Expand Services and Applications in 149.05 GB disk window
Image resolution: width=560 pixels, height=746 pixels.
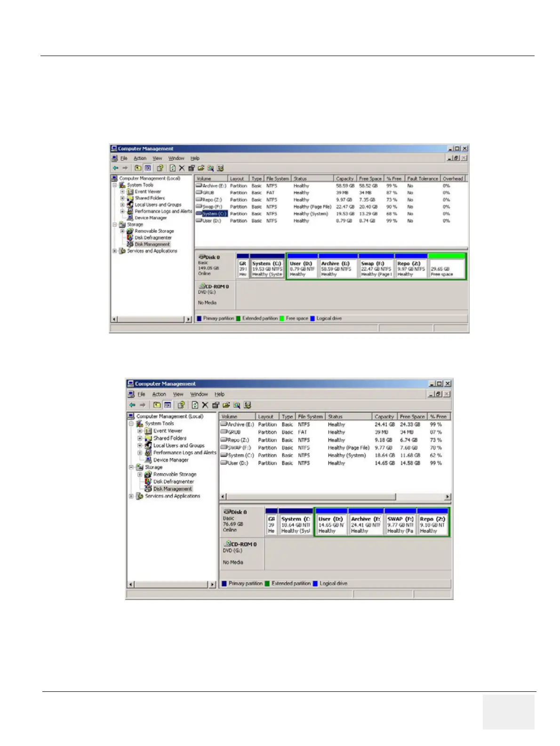[114, 251]
